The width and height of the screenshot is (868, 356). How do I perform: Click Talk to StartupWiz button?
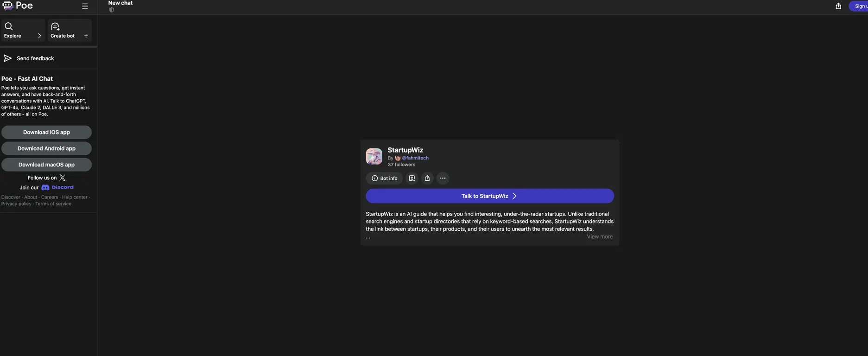click(490, 196)
